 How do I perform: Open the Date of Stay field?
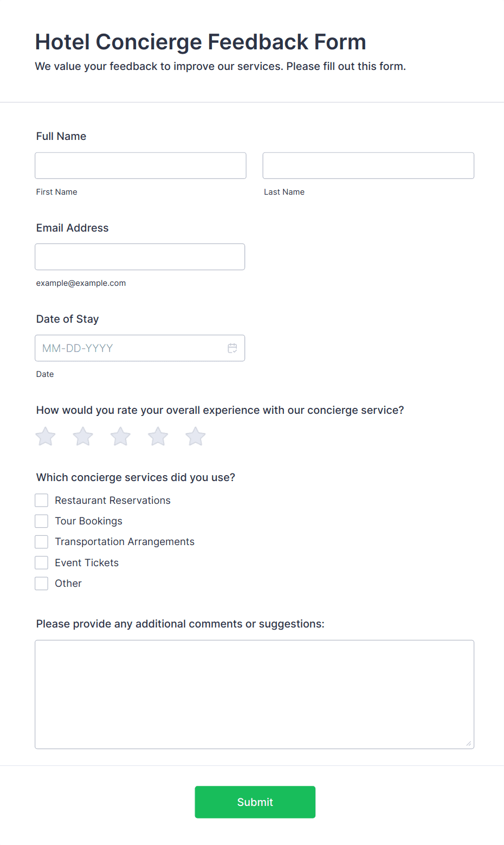pos(130,348)
